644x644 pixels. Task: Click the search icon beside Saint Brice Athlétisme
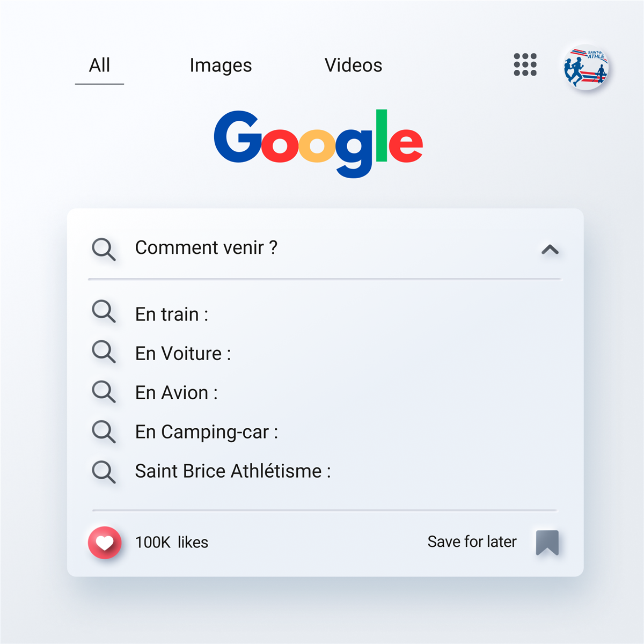(104, 472)
